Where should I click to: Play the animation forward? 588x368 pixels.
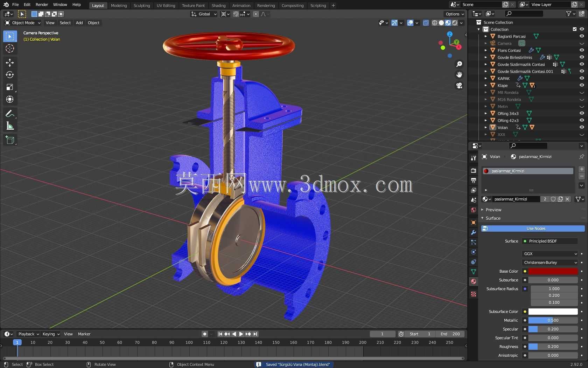(241, 334)
